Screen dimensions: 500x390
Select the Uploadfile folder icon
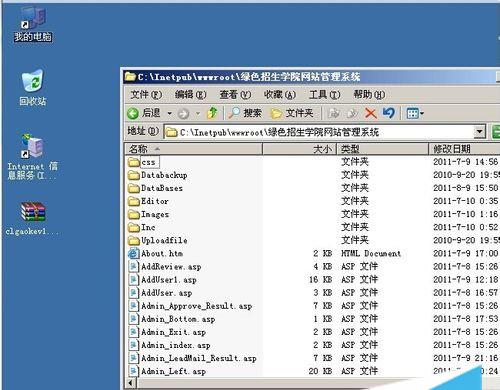pos(134,241)
